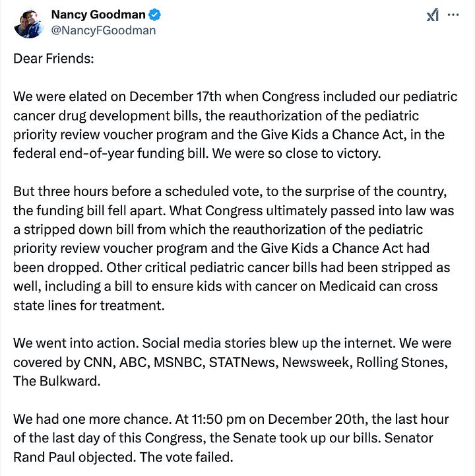
Task: Open the @NancyFGoodman handle link
Action: pyautogui.click(x=103, y=30)
